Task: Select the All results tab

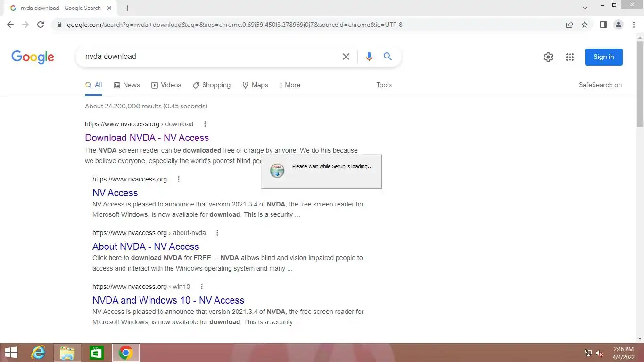Action: point(93,85)
